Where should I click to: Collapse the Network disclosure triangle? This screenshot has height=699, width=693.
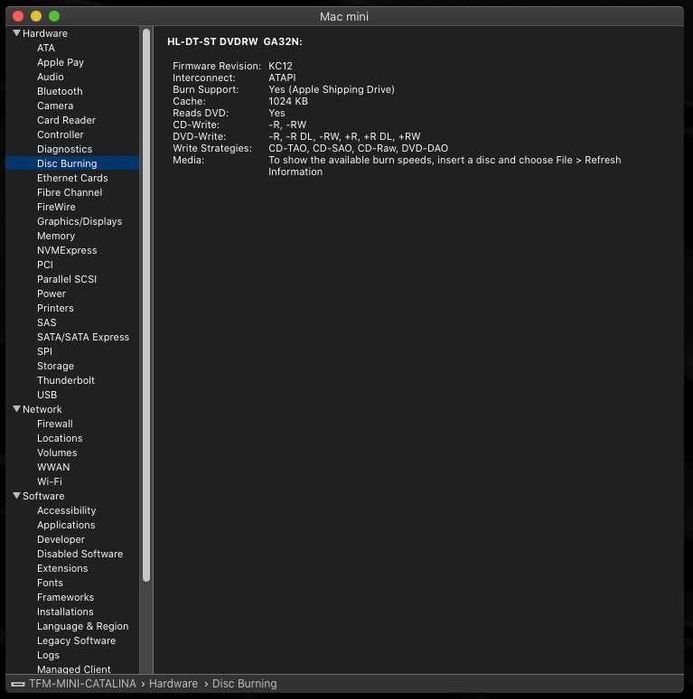pyautogui.click(x=16, y=409)
